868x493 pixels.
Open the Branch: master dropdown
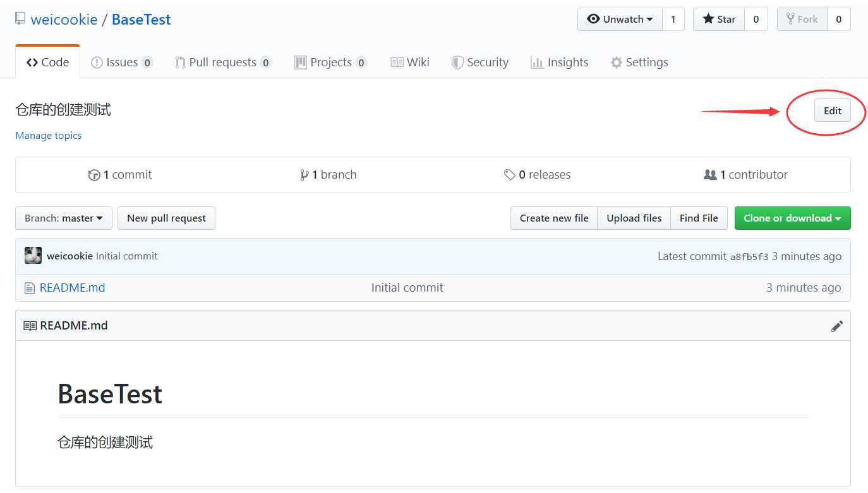pos(64,218)
